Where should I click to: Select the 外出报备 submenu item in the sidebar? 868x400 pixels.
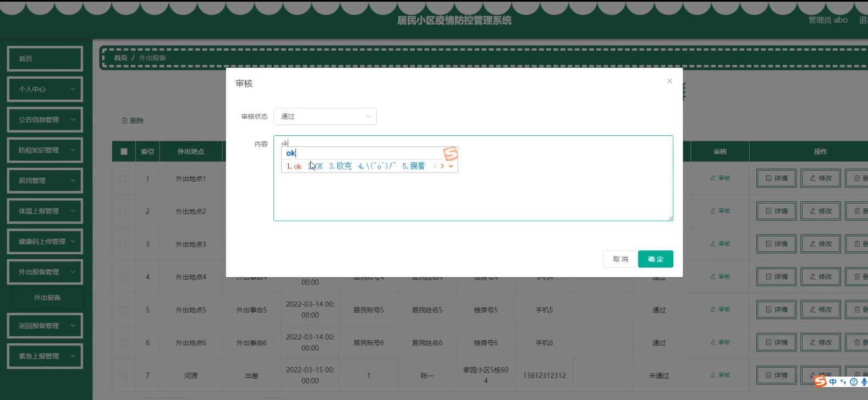tap(47, 298)
